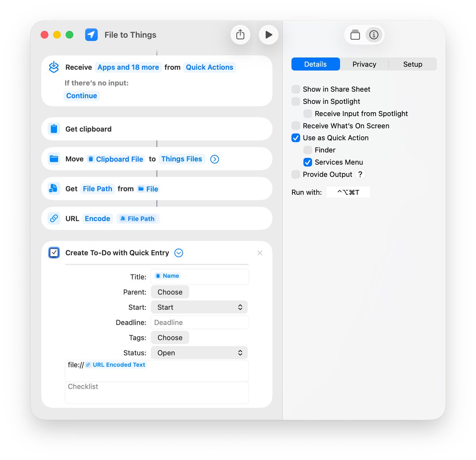Click the URL action link icon
The width and height of the screenshot is (476, 460).
pos(54,218)
